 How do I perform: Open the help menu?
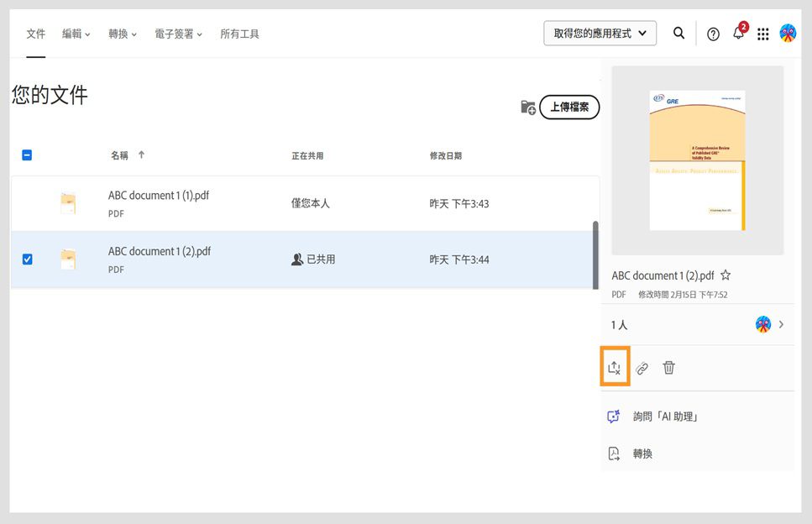pos(712,34)
